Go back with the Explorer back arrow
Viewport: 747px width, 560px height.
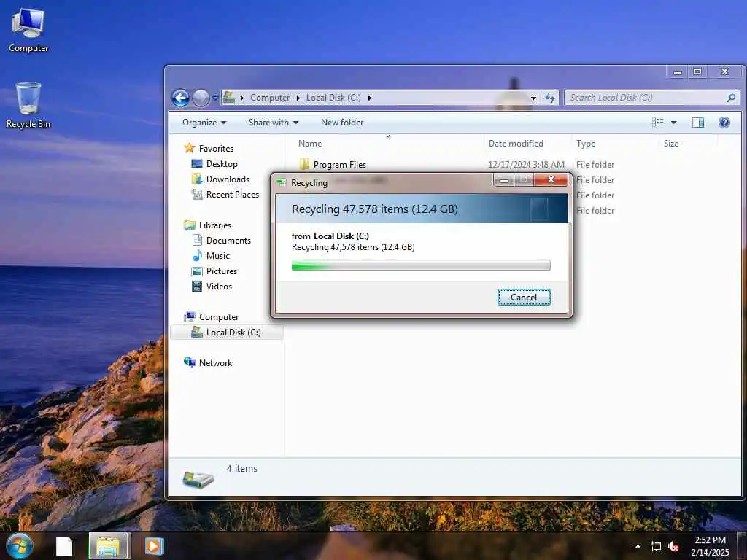click(180, 98)
